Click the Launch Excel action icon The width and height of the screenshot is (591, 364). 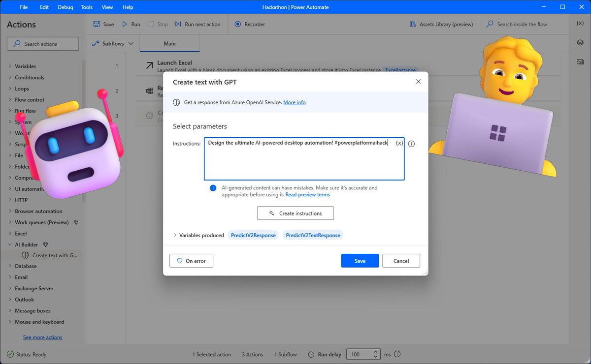pos(149,65)
